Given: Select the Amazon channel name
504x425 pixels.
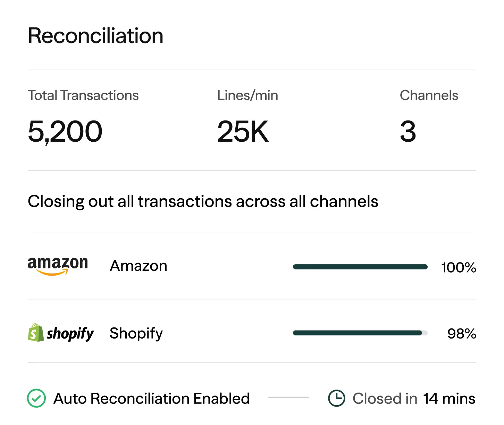Looking at the screenshot, I should coord(138,266).
